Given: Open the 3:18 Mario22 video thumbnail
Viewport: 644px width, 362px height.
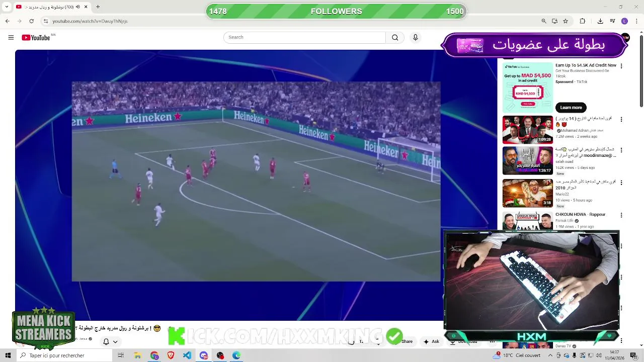Looking at the screenshot, I should tap(527, 193).
